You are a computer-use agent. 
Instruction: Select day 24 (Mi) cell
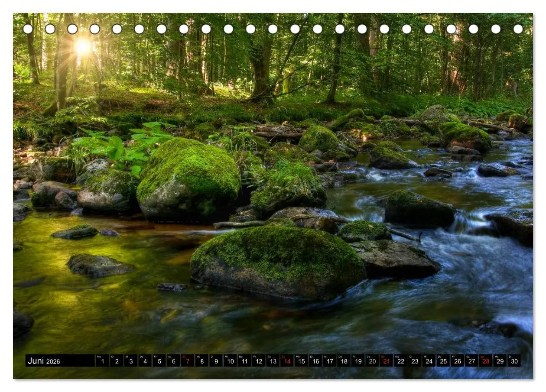click(x=429, y=360)
